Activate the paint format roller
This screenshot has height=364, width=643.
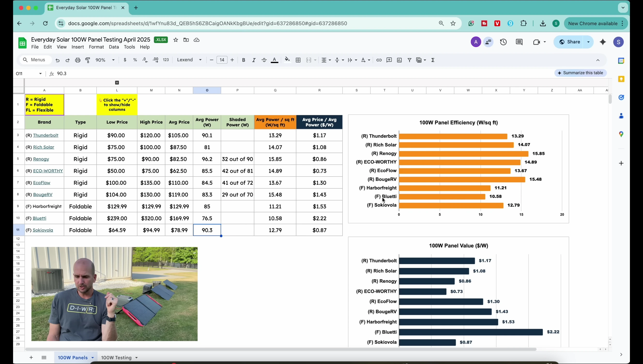(88, 60)
